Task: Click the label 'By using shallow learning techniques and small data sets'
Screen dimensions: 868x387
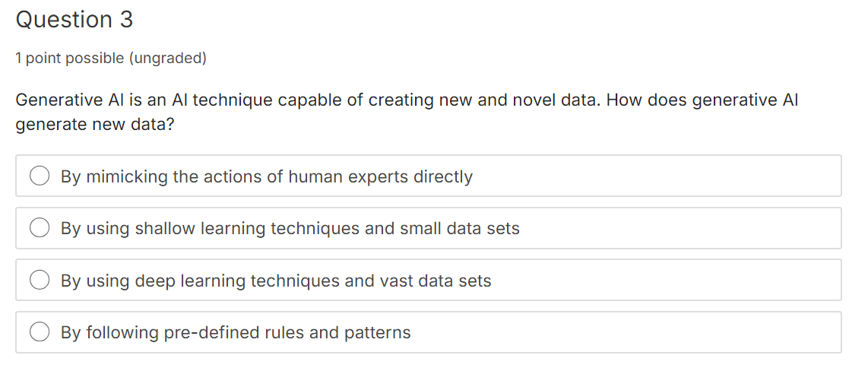Action: tap(290, 228)
